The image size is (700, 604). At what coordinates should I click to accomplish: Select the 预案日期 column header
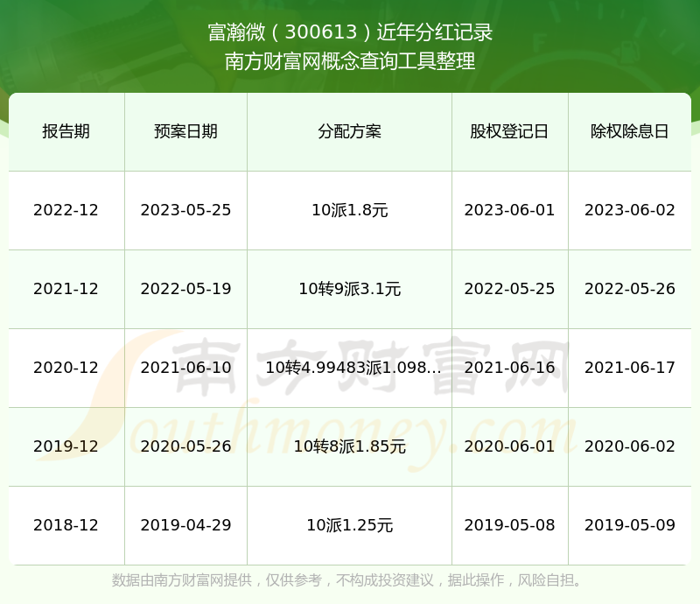pos(185,131)
